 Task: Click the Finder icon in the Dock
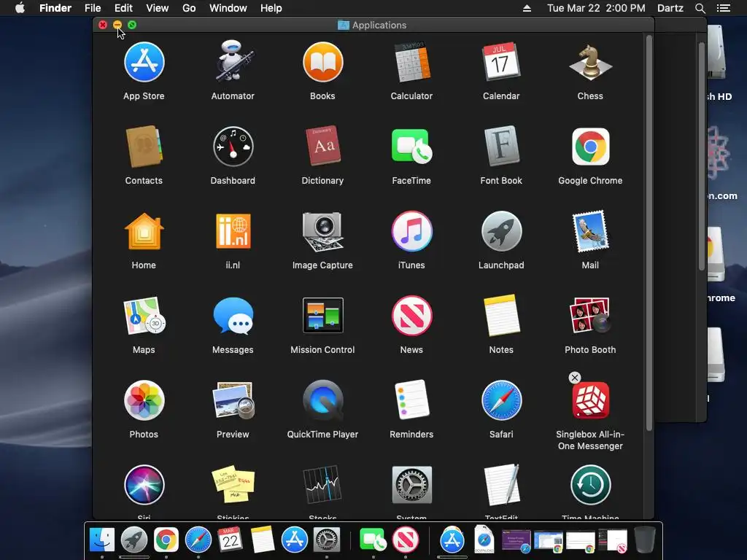coord(102,540)
